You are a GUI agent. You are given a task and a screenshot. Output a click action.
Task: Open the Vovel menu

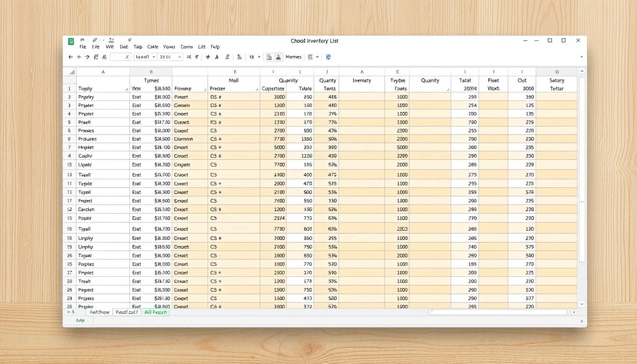pos(169,47)
